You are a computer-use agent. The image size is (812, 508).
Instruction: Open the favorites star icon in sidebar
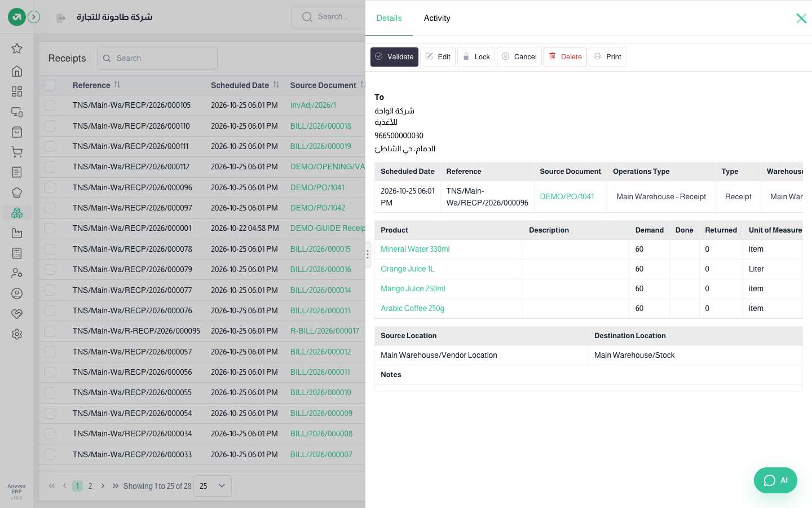coord(17,49)
